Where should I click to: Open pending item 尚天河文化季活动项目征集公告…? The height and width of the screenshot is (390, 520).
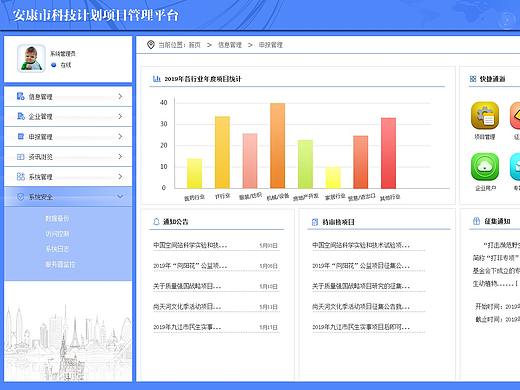[x=361, y=307]
